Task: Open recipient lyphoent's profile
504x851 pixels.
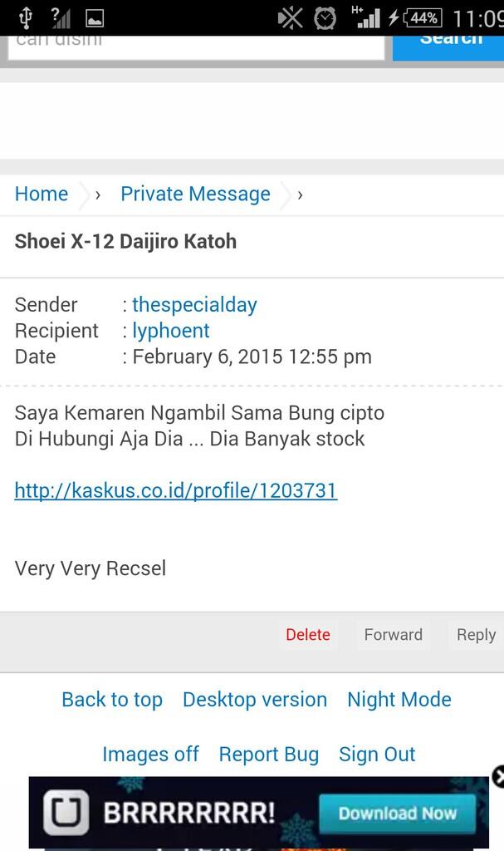Action: coord(171,330)
